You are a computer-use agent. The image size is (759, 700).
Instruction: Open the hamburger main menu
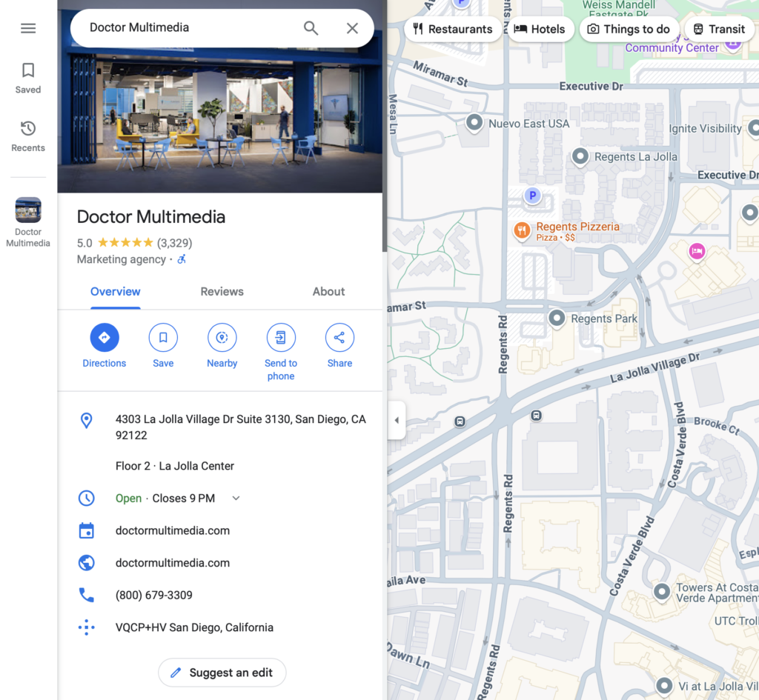28,28
